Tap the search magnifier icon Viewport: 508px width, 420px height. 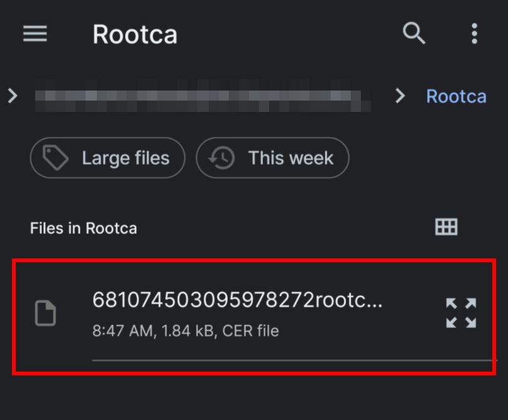pos(414,33)
